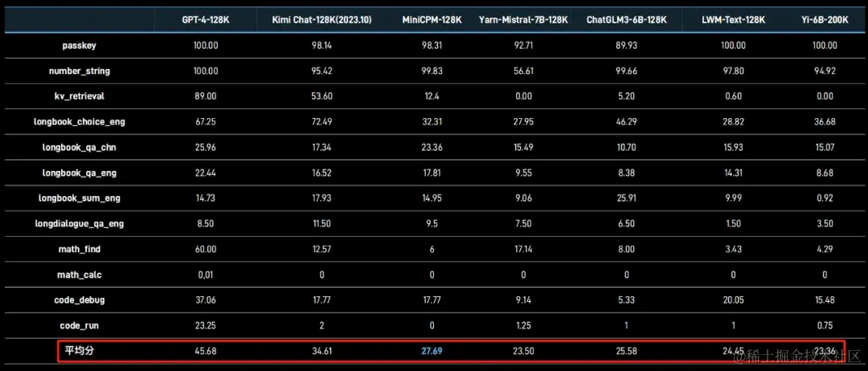868x371 pixels.
Task: Click the longbook_choice_eng row label
Action: (x=79, y=121)
